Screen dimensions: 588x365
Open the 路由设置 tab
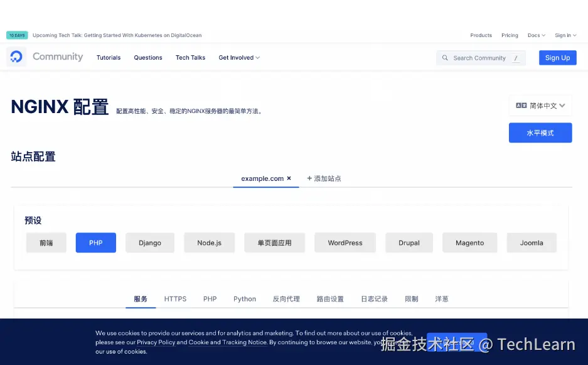[330, 299]
